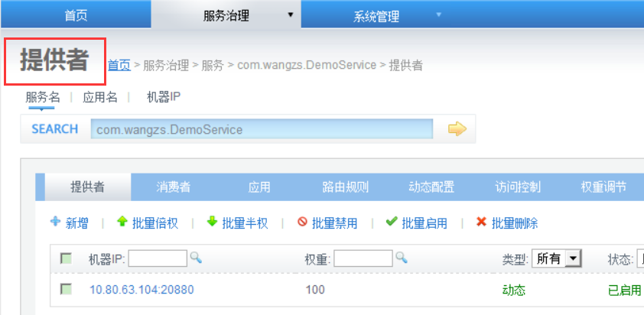The image size is (644, 315).
Task: Check the box for 10.80.63.104:20880 row
Action: point(66,289)
